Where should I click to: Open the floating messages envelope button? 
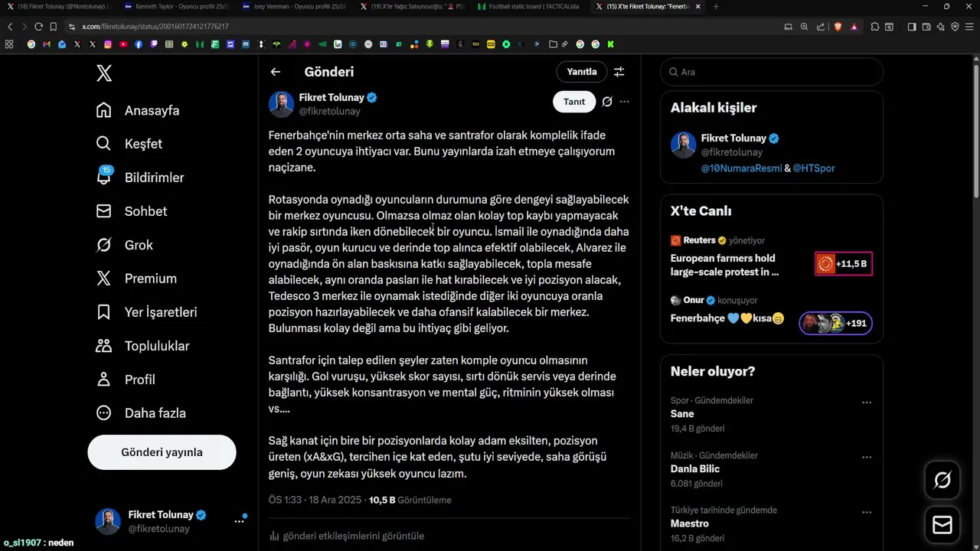(942, 525)
